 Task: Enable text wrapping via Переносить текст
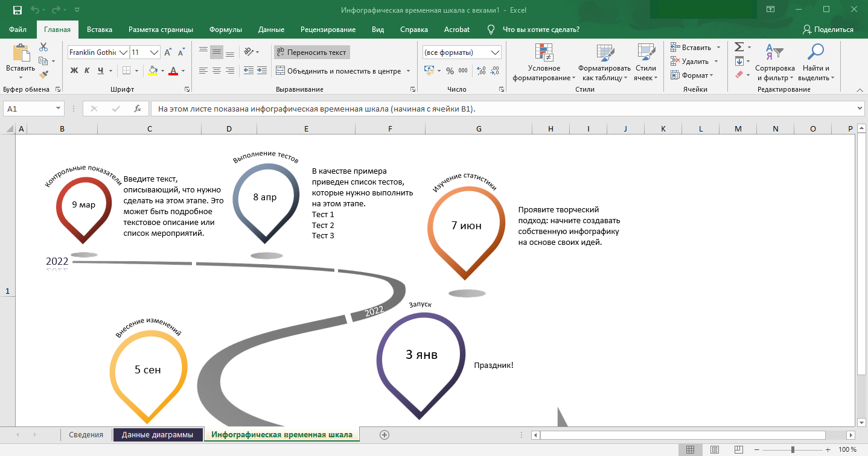pos(313,52)
